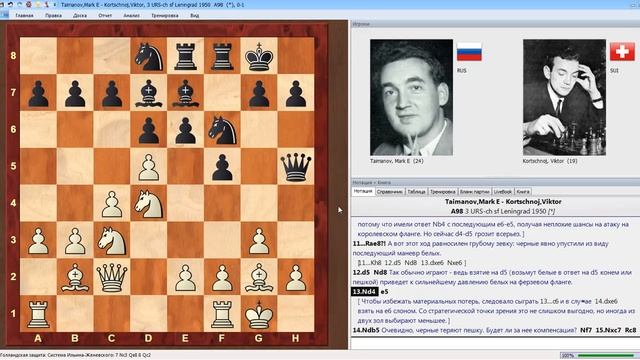Switch to the Таблица tab
This screenshot has width=640, height=360.
point(416,191)
